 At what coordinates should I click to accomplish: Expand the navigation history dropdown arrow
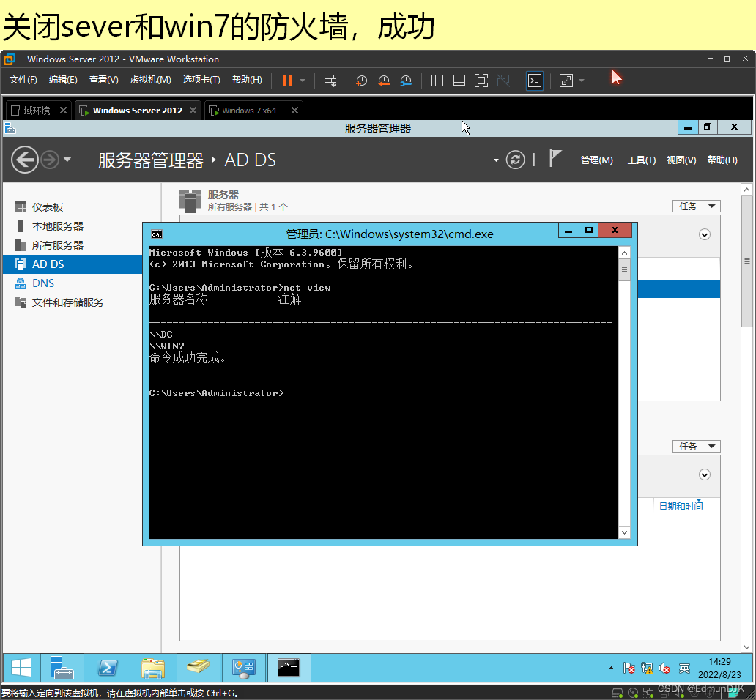click(67, 160)
